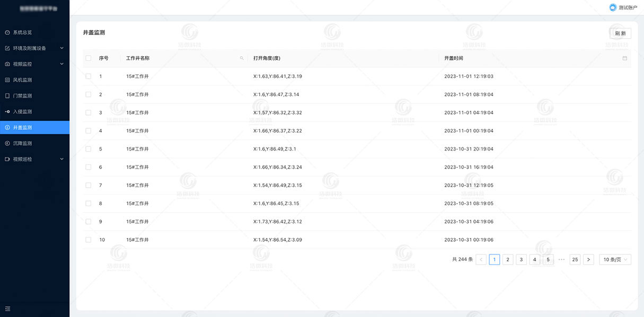Click the 测试账户 user avatar icon
Screen dimensions: 644x317
click(x=613, y=7)
